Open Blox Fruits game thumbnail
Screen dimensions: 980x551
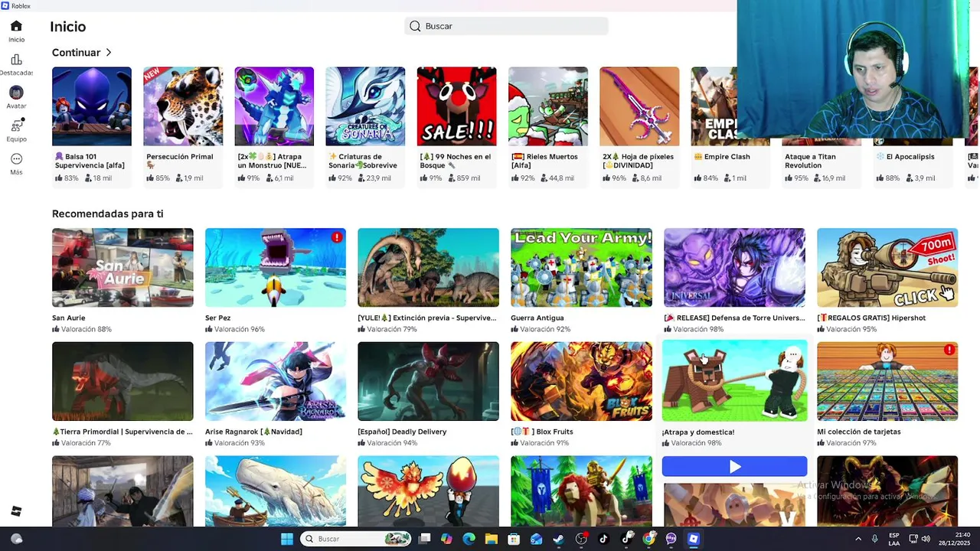pyautogui.click(x=581, y=381)
